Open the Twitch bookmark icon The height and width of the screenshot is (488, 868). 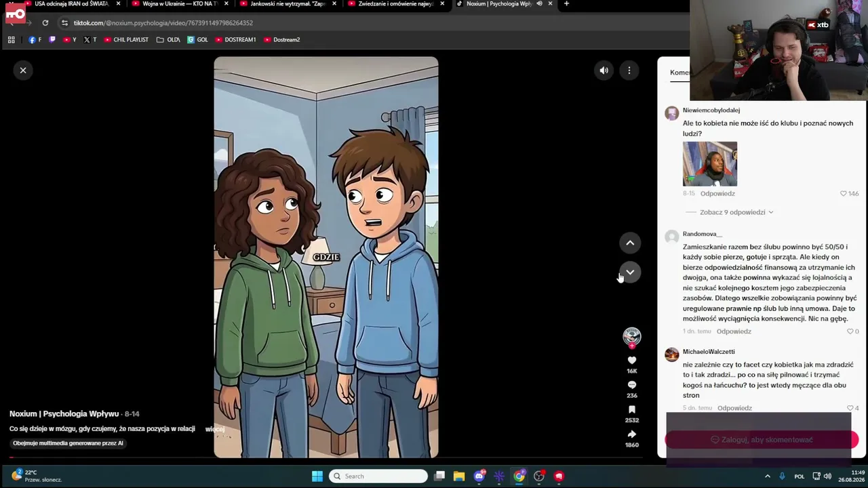[x=52, y=40]
